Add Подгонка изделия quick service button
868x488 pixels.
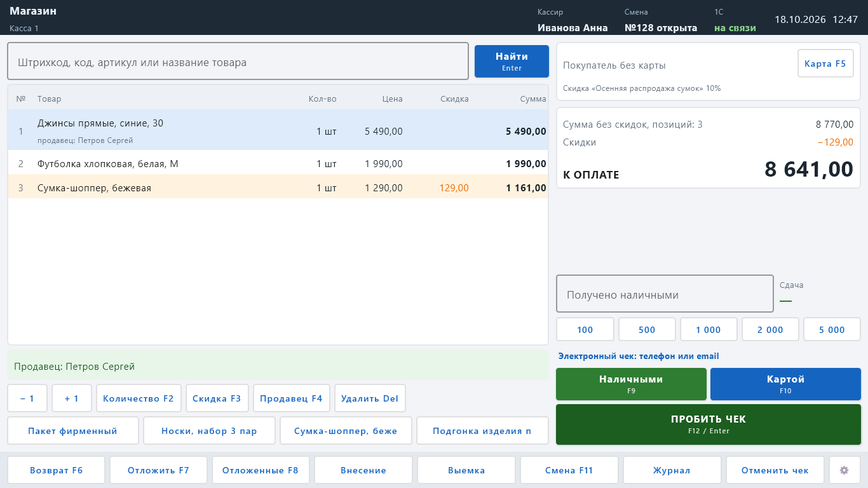point(482,431)
